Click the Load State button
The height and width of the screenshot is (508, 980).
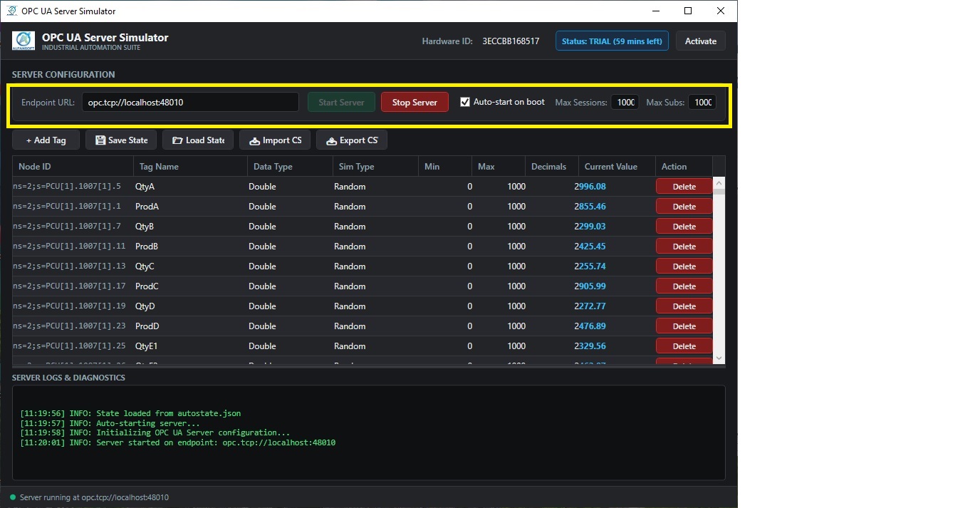coord(198,140)
